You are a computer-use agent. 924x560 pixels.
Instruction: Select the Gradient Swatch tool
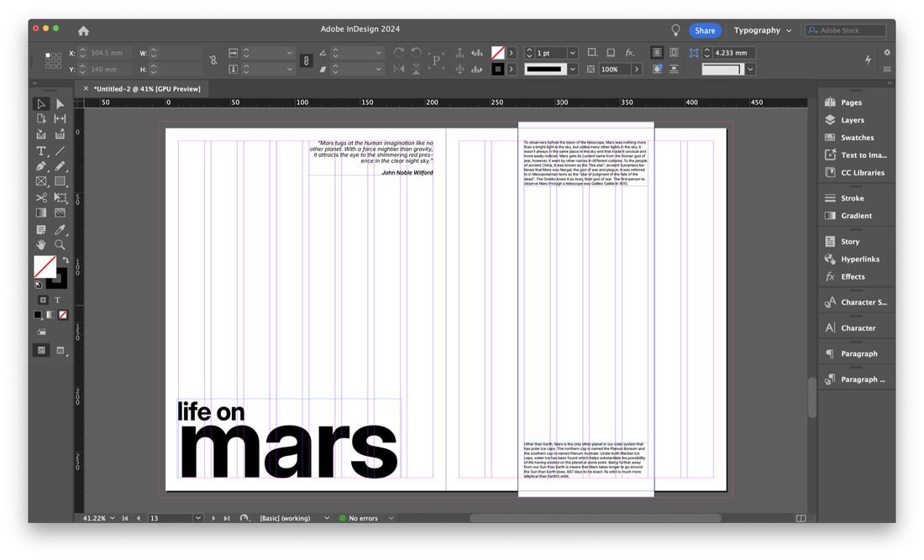click(40, 212)
